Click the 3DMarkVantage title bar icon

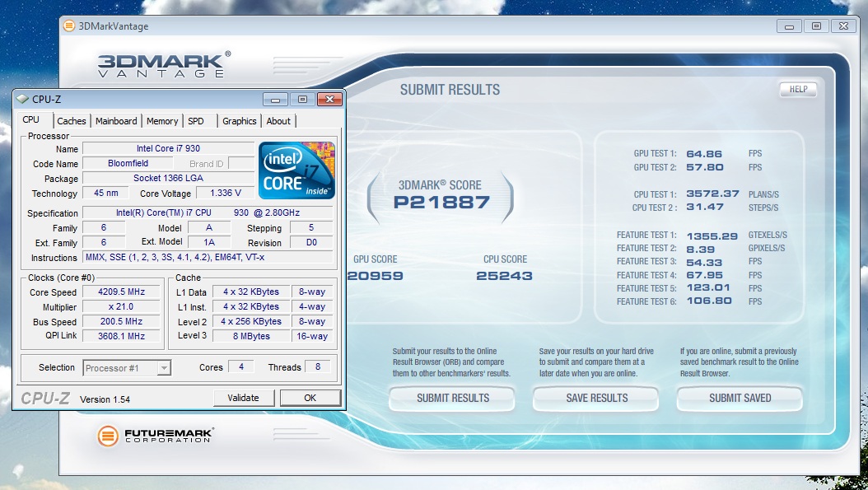click(68, 26)
